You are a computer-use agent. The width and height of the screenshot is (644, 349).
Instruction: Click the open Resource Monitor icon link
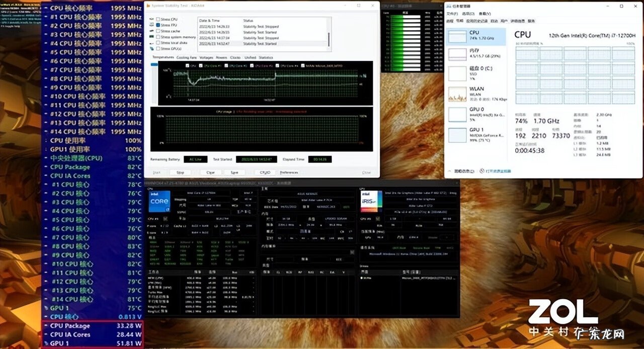click(x=482, y=171)
